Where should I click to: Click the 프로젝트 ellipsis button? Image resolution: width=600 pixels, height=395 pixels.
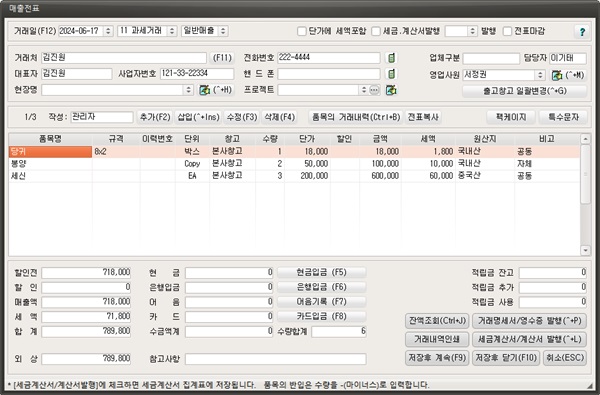coord(374,90)
